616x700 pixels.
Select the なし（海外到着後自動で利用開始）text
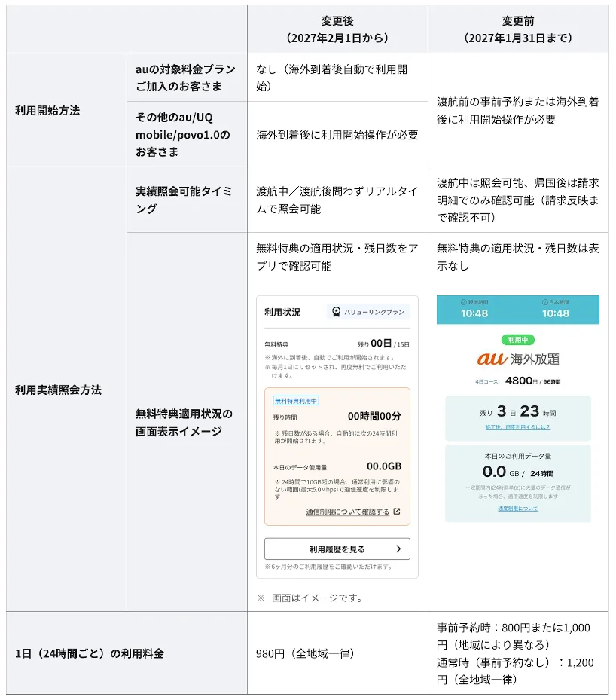pyautogui.click(x=332, y=78)
